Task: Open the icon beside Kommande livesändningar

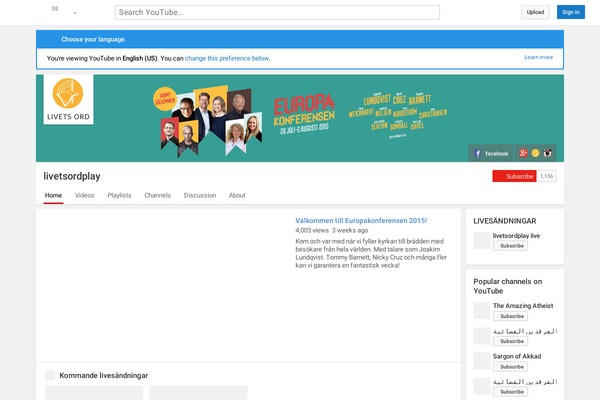Action: tap(50, 376)
